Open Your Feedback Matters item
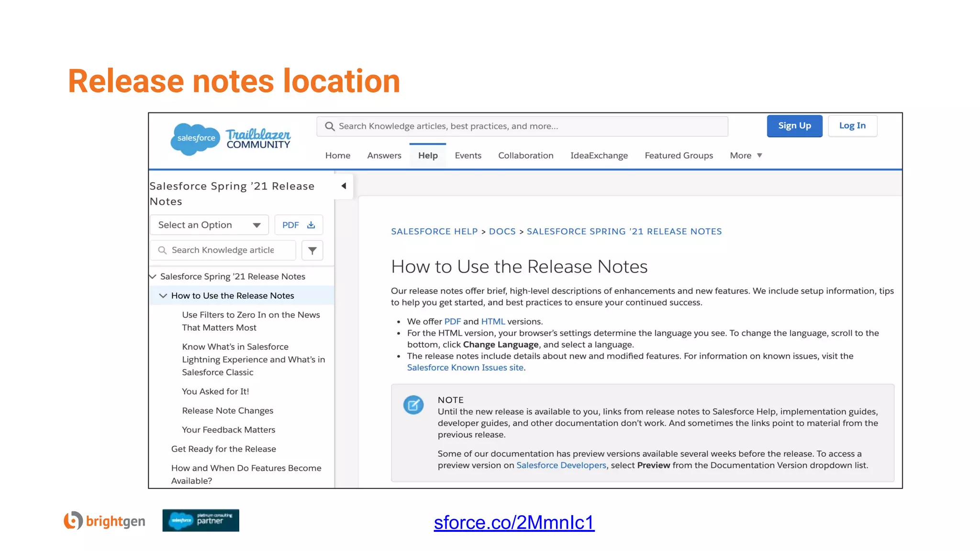 tap(229, 430)
